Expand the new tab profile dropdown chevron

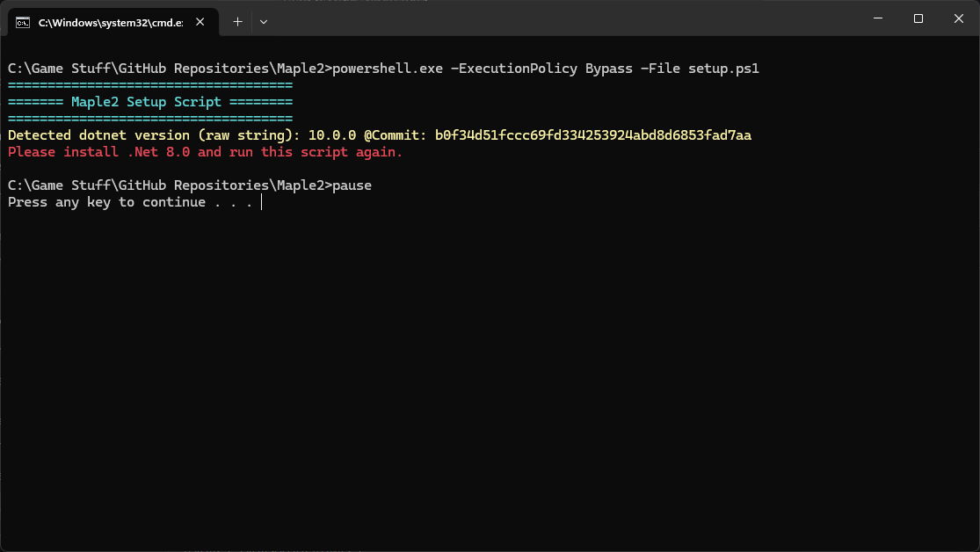click(264, 21)
